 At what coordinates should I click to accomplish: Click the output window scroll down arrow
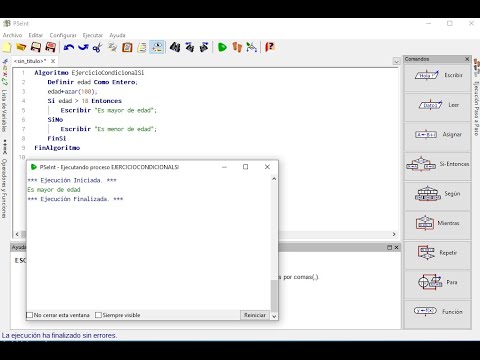click(x=274, y=316)
